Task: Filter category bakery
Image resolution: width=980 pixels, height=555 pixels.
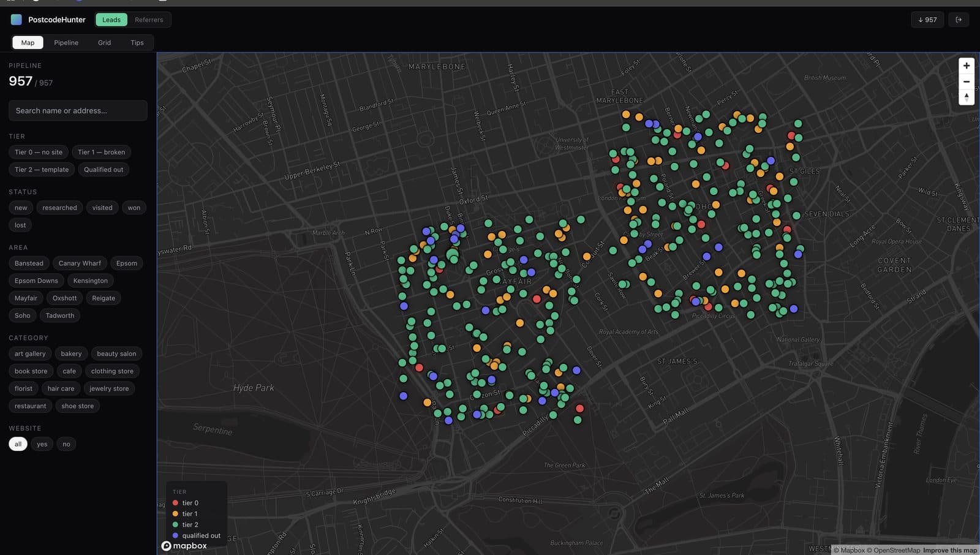Action: (x=71, y=353)
